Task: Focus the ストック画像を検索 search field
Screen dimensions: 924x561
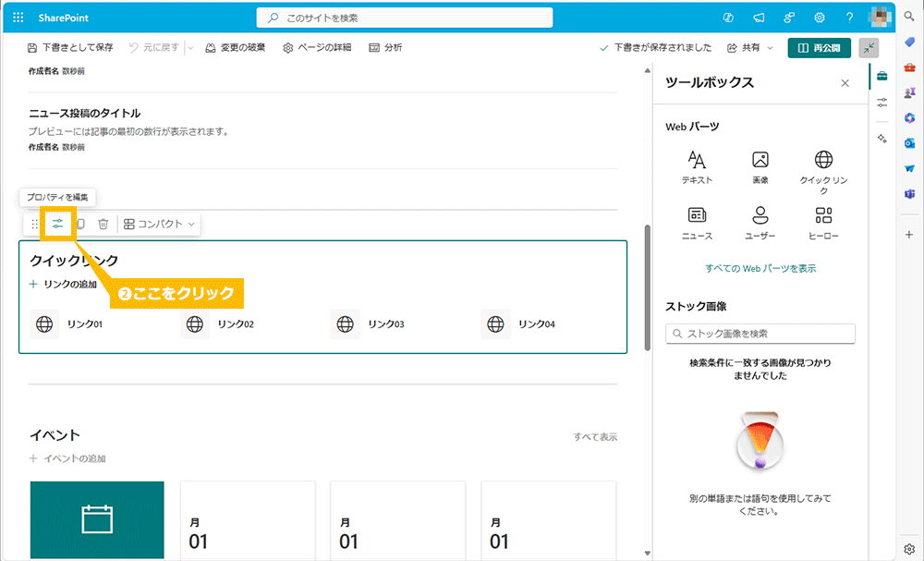Action: pyautogui.click(x=760, y=334)
